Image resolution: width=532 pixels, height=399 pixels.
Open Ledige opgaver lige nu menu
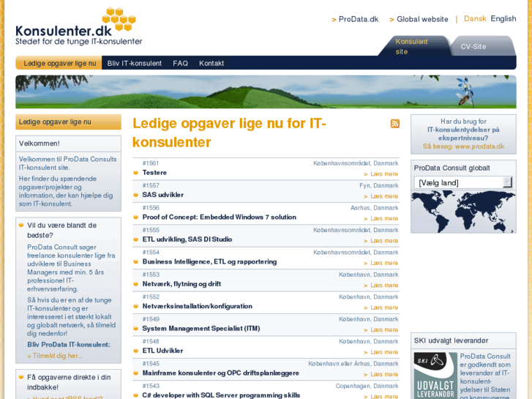pyautogui.click(x=60, y=63)
